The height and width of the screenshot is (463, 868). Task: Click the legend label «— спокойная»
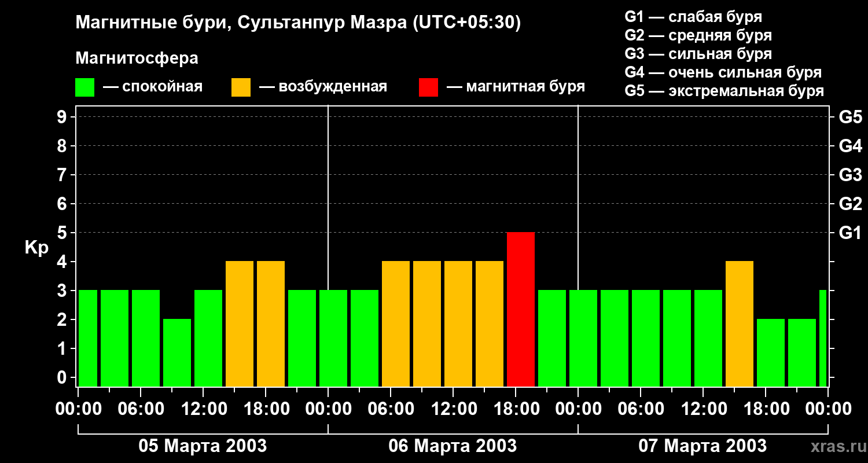click(x=153, y=87)
